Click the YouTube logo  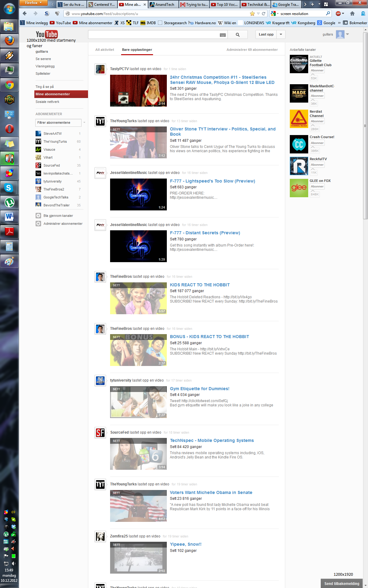47,34
